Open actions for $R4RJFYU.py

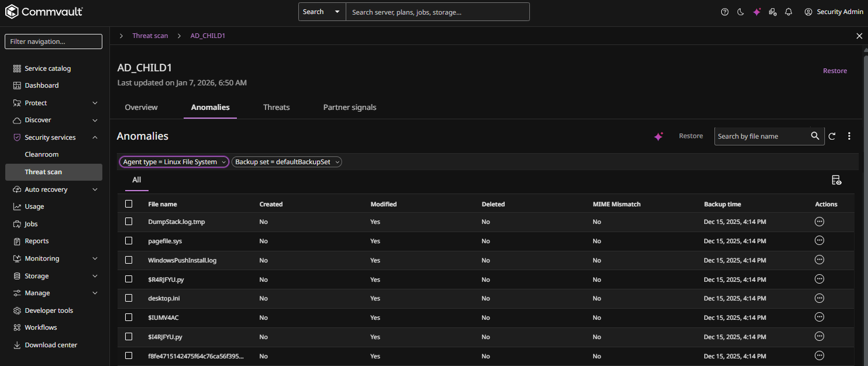[x=819, y=279]
